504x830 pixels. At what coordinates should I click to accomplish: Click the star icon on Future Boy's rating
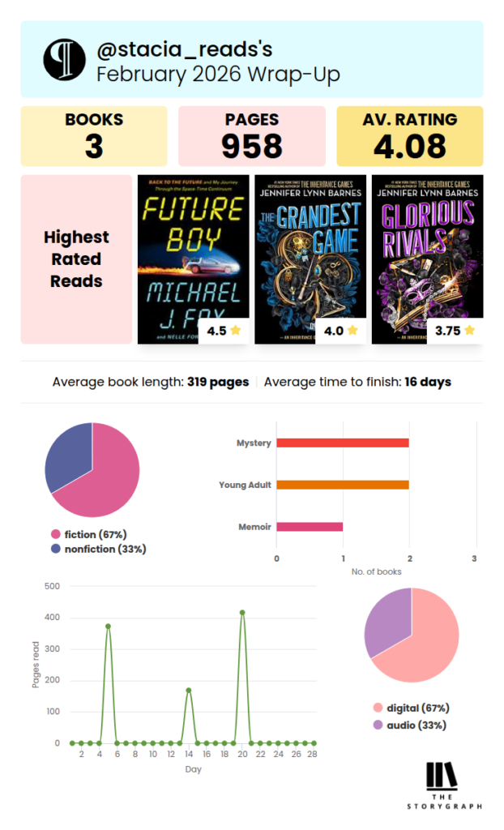[235, 331]
